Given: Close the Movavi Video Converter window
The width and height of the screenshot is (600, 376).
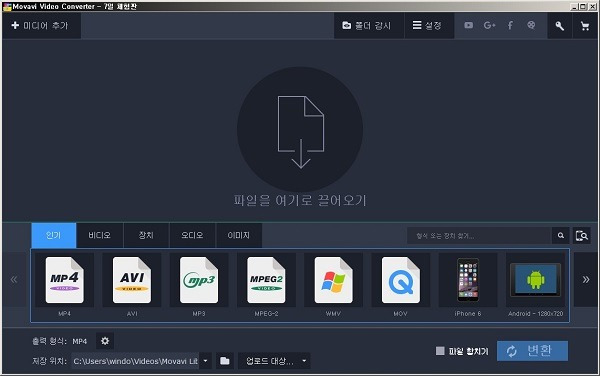Looking at the screenshot, I should [592, 7].
